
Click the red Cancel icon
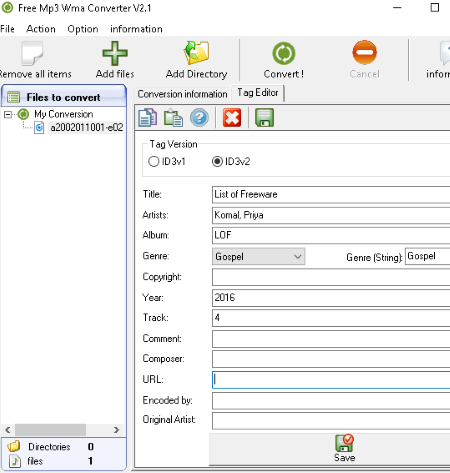(x=365, y=53)
